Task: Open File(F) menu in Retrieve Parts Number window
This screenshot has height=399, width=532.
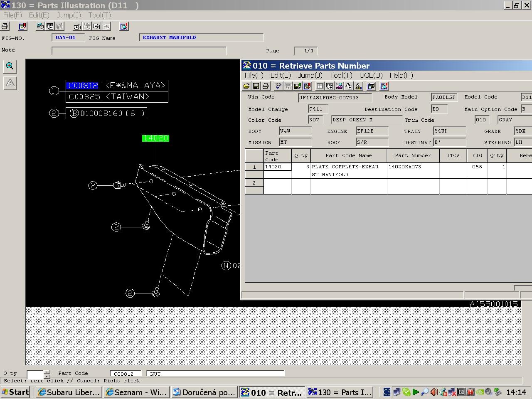Action: coord(254,75)
